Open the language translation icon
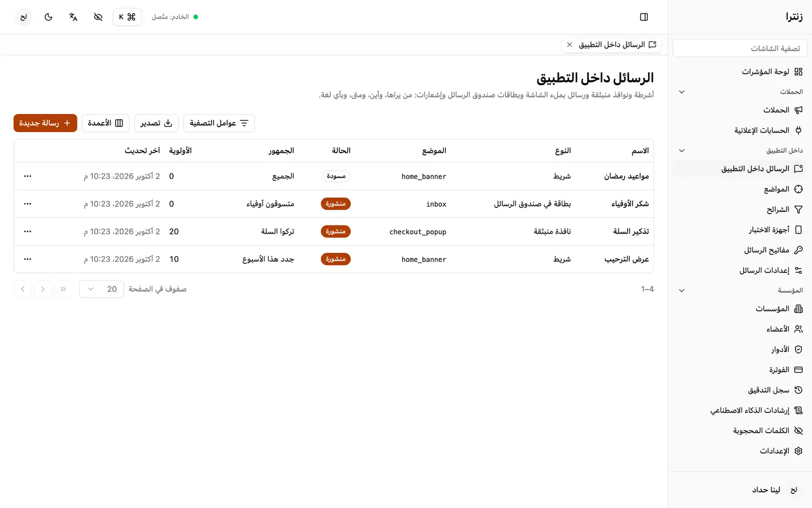This screenshot has width=812, height=508. coord(73,17)
